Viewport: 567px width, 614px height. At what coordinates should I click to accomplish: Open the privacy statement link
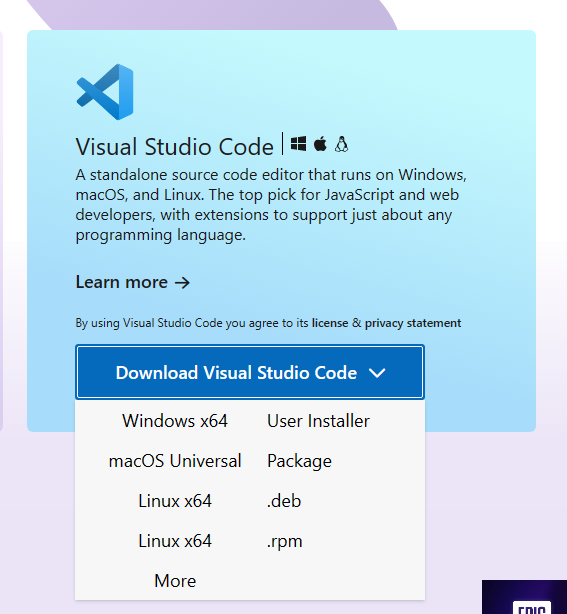tap(413, 323)
